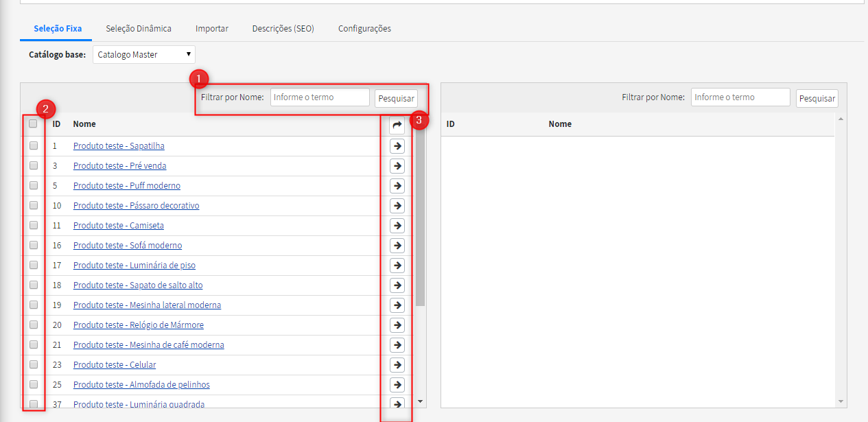Move Mesinha de café moderna with arrow
The height and width of the screenshot is (422, 868).
click(397, 344)
